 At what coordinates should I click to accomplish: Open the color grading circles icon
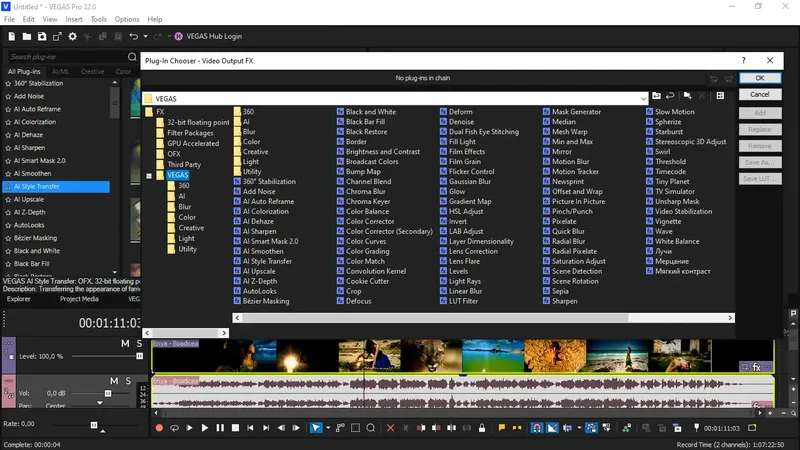click(627, 428)
